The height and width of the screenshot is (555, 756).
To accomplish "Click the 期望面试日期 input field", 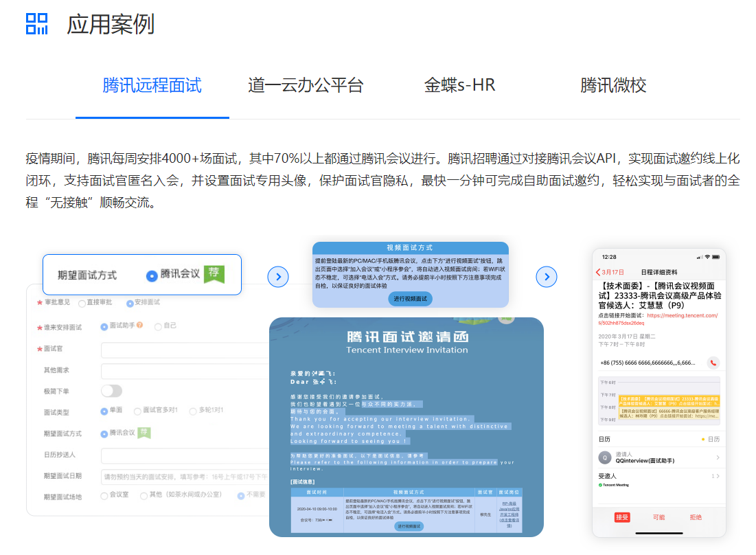I will point(185,477).
